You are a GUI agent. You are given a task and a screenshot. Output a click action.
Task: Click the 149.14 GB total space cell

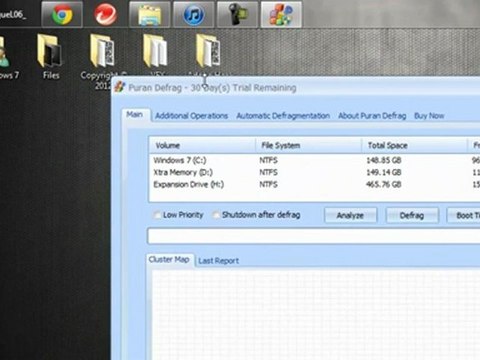coord(384,172)
